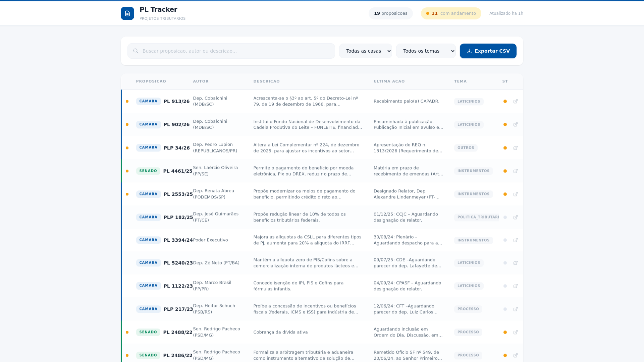Viewport: 644px width, 362px height.
Task: Click the PL Tracker document logo icon
Action: tap(127, 13)
